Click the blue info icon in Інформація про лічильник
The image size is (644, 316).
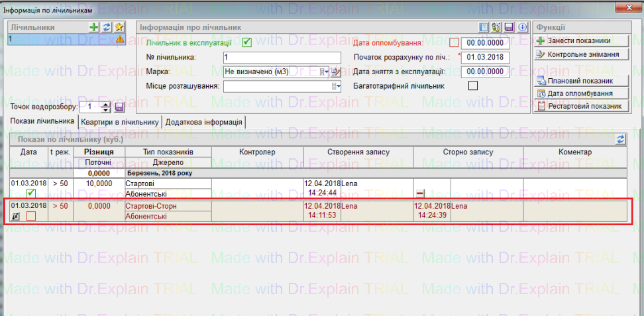521,27
